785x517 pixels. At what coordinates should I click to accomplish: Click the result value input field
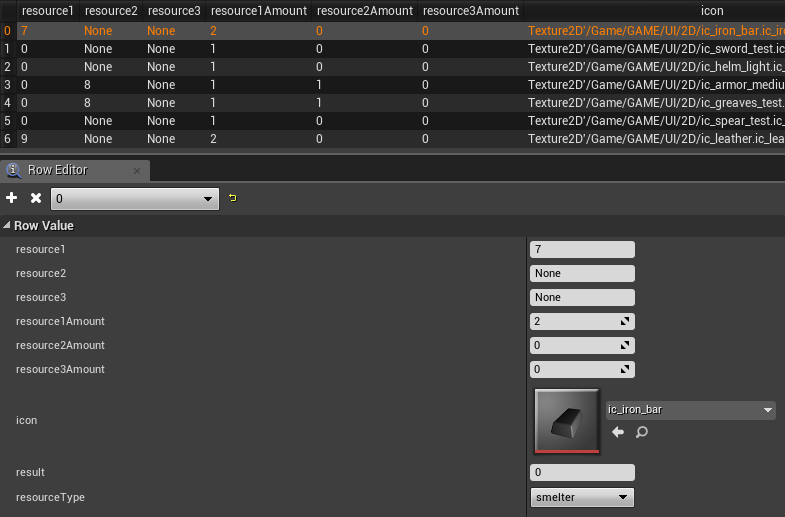(x=582, y=473)
